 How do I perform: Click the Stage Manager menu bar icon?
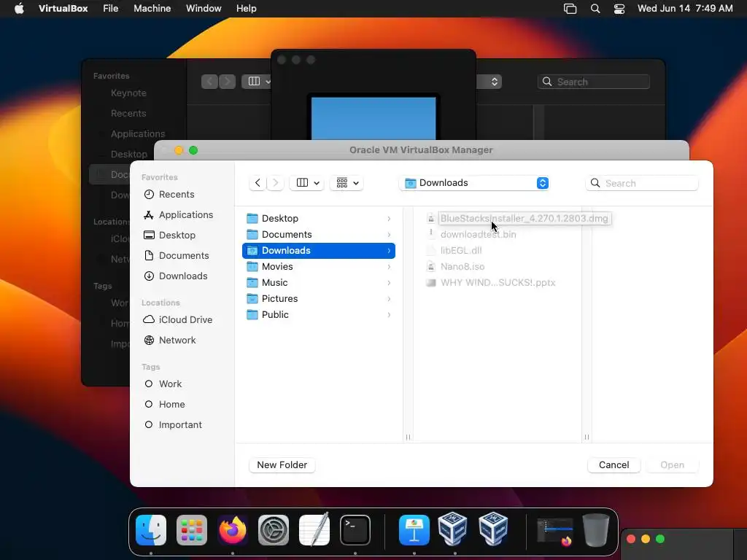(570, 9)
